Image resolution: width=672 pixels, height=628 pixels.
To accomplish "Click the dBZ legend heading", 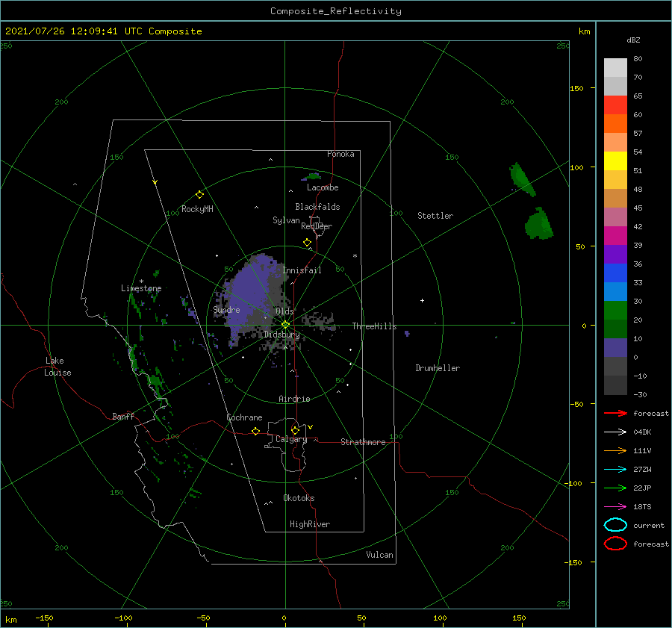I will (633, 40).
